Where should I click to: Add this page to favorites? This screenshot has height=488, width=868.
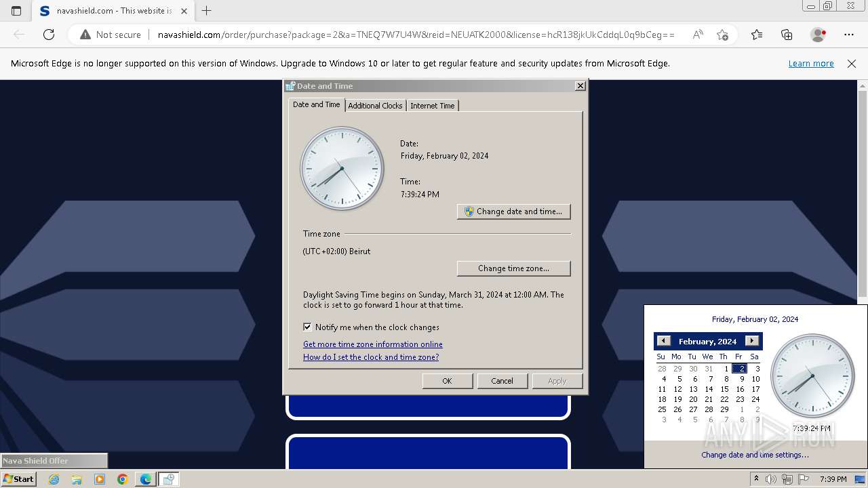[722, 35]
